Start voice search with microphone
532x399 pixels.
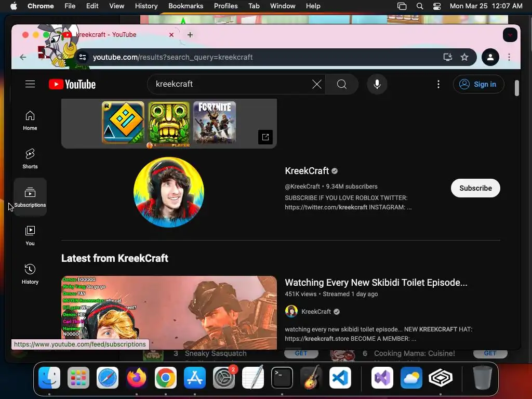coord(377,84)
